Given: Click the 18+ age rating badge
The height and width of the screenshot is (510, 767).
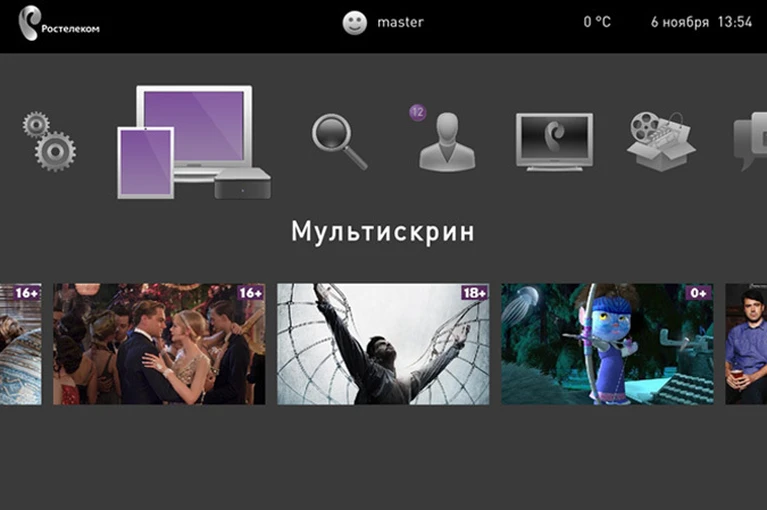Looking at the screenshot, I should point(474,292).
